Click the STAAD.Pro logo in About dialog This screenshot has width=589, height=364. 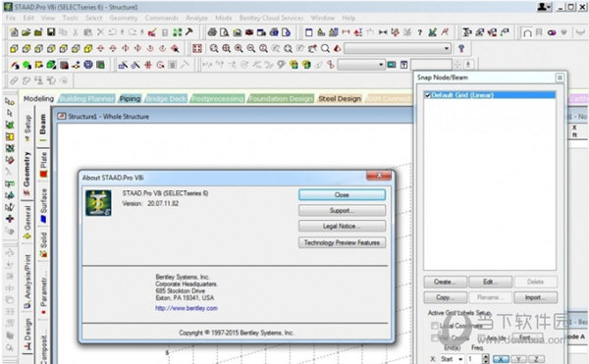click(x=98, y=203)
